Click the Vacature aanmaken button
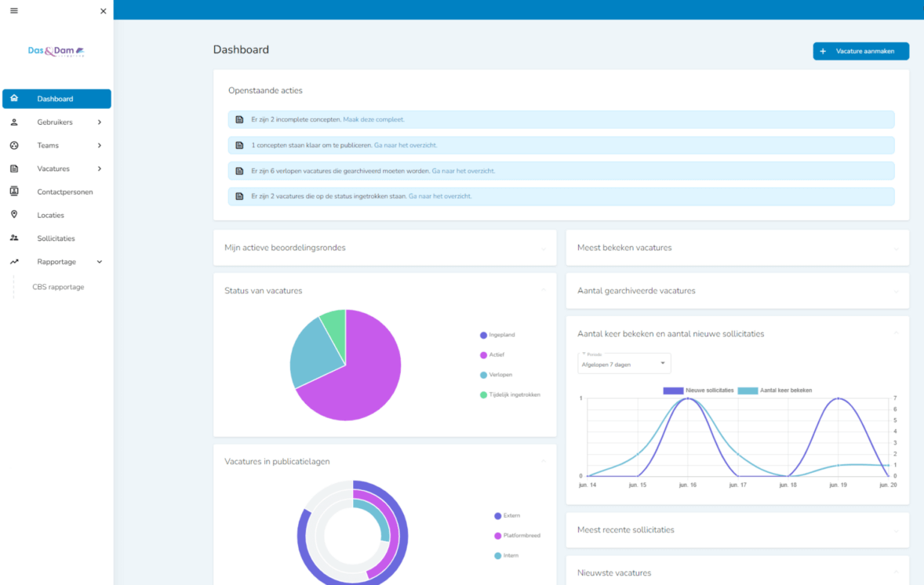 click(x=860, y=50)
